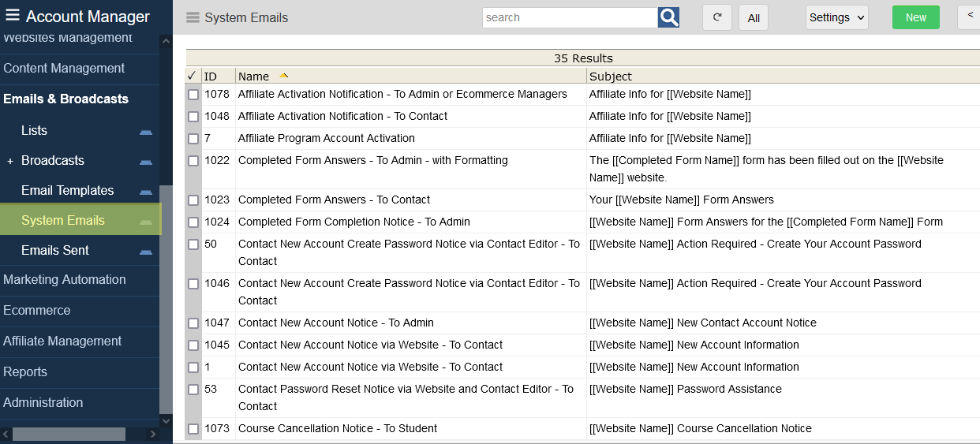This screenshot has height=444, width=980.
Task: Check the box for email ID 1078
Action: point(193,95)
